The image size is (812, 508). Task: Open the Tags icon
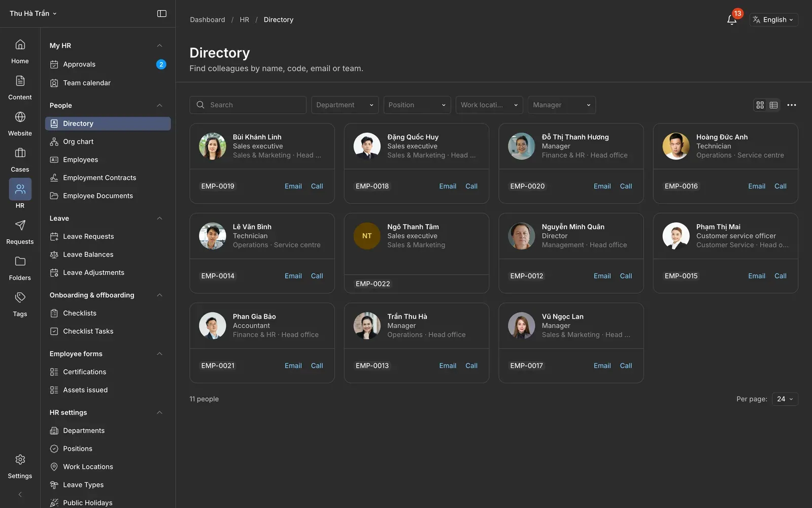point(20,297)
